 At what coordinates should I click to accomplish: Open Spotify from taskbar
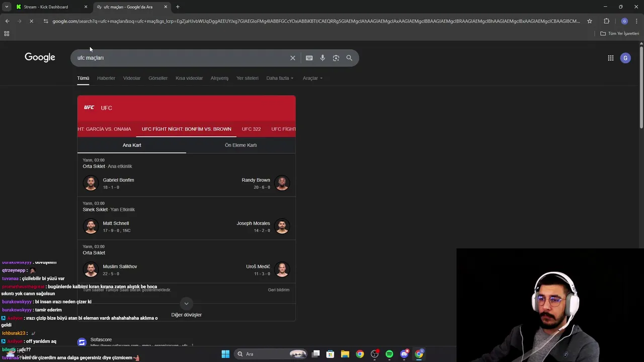tap(389, 354)
